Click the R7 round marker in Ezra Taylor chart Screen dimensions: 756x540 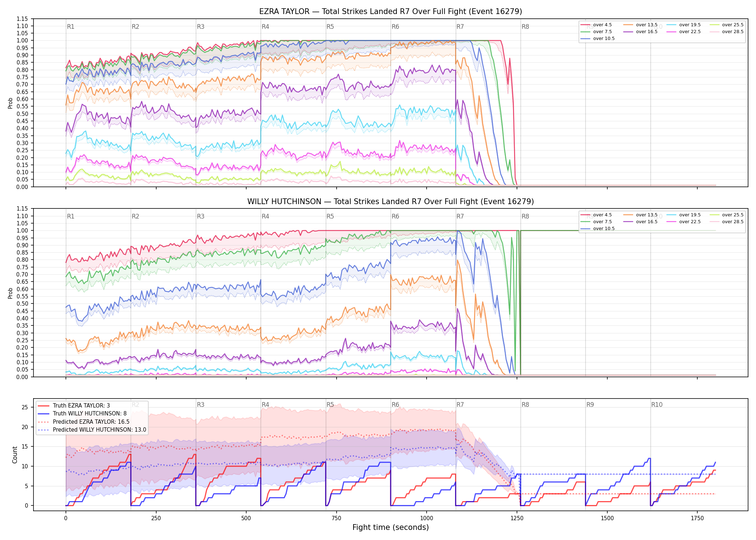pos(460,27)
